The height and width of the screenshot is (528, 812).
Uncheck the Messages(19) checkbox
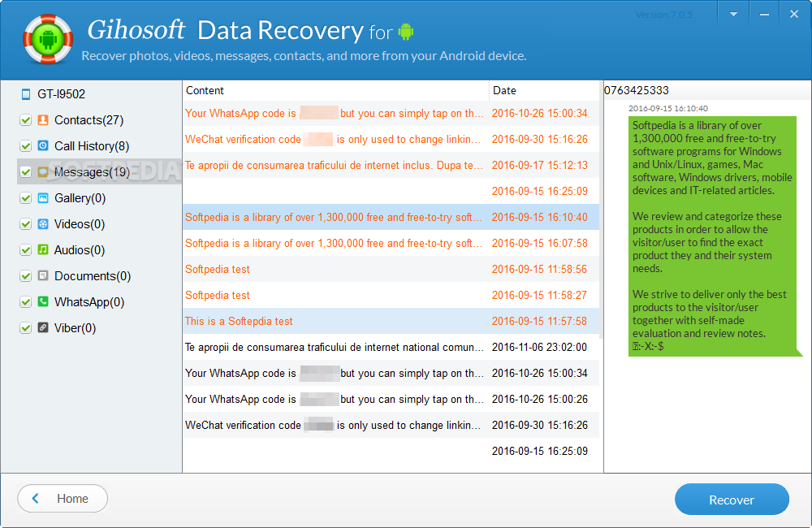(25, 172)
